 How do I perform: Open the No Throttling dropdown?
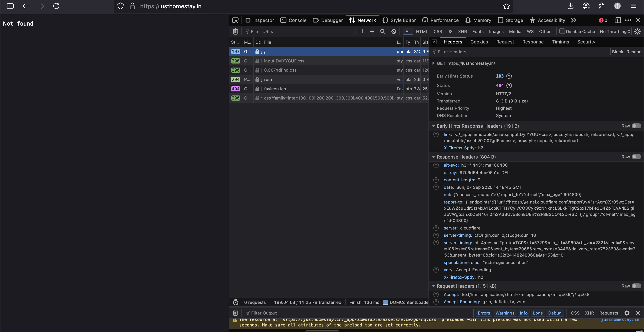[615, 32]
